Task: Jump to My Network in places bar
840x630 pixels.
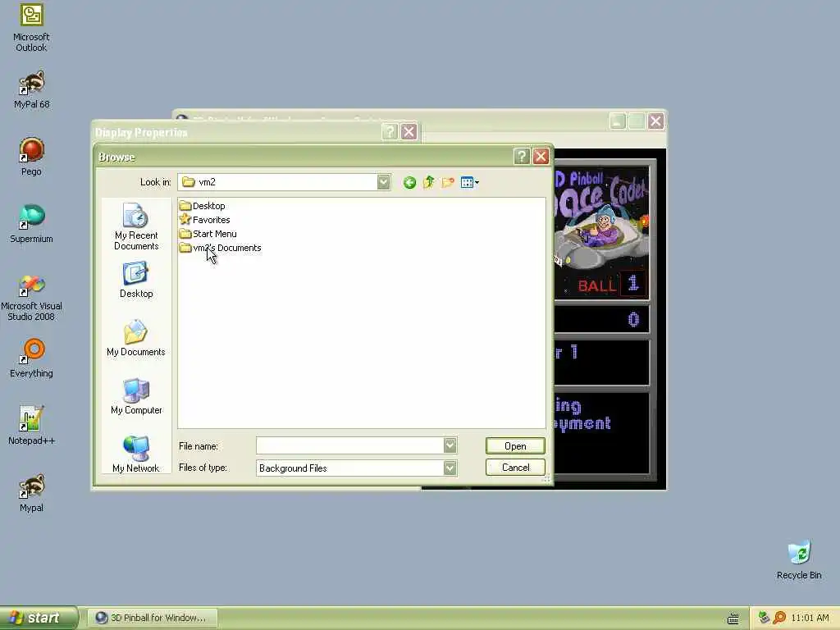Action: [x=136, y=454]
